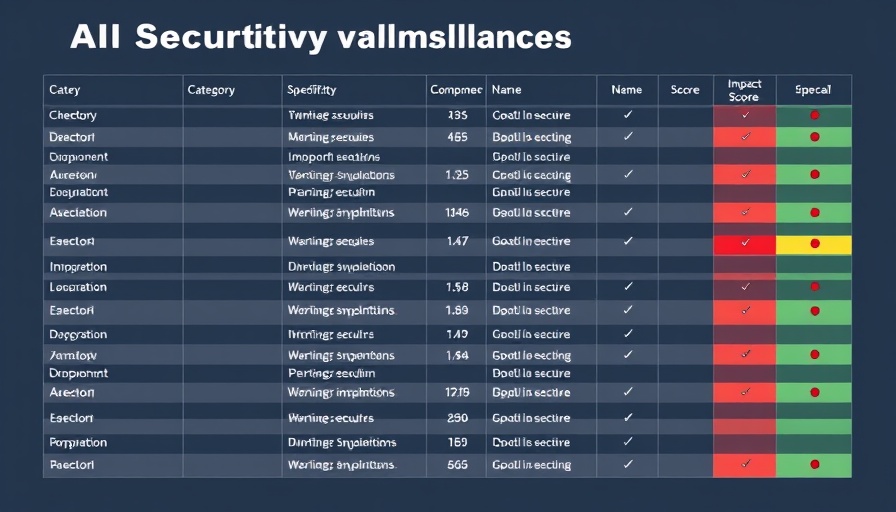Click the red dot in the Asecistion row
The width and height of the screenshot is (896, 512).
tap(815, 213)
